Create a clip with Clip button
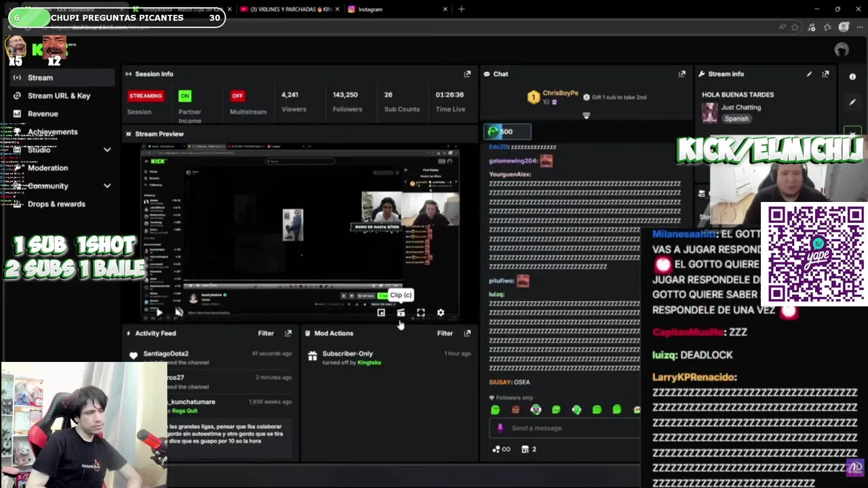Viewport: 868px width, 488px height. tap(401, 312)
